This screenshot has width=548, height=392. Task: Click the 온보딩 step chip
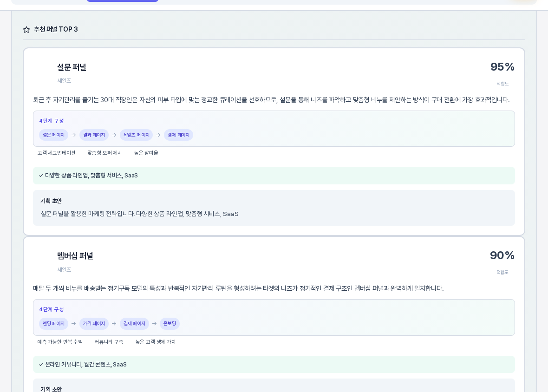[x=170, y=324]
